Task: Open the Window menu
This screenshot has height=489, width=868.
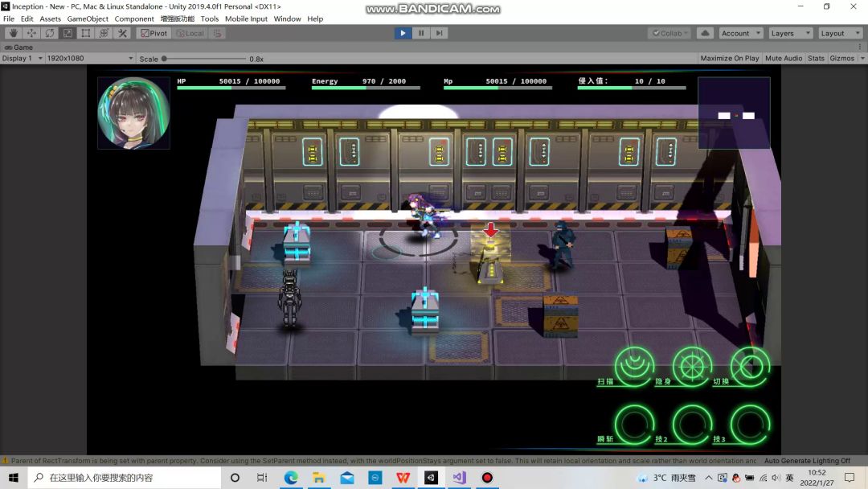Action: [x=287, y=18]
